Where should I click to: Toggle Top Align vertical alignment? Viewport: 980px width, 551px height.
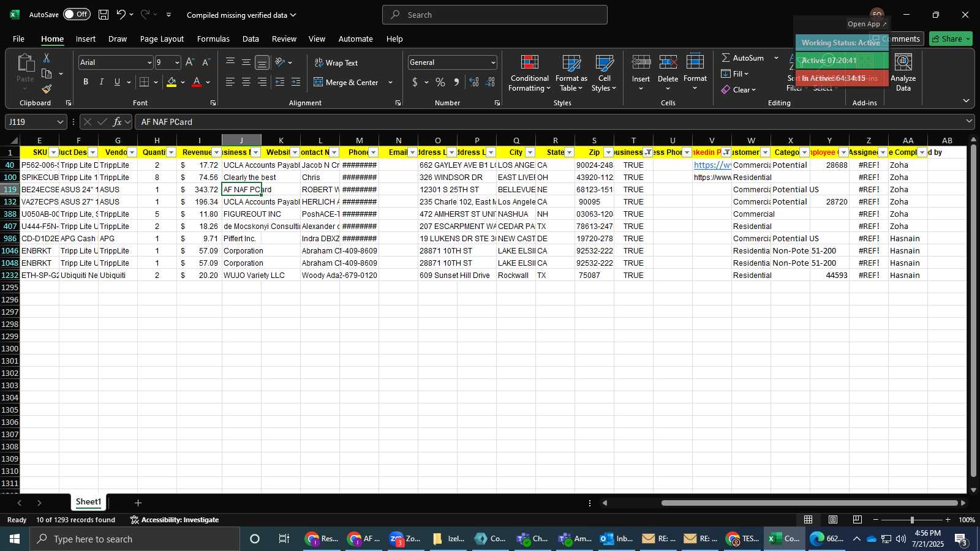tap(230, 62)
